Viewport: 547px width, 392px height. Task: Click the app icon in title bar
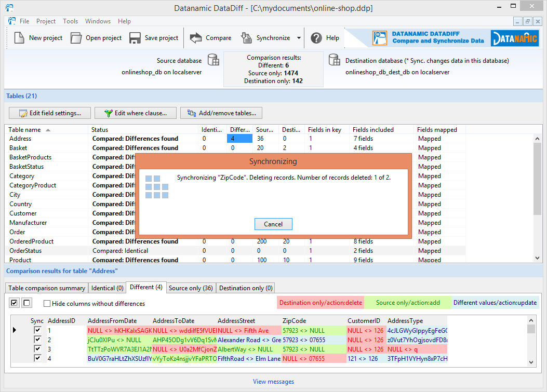(9, 8)
